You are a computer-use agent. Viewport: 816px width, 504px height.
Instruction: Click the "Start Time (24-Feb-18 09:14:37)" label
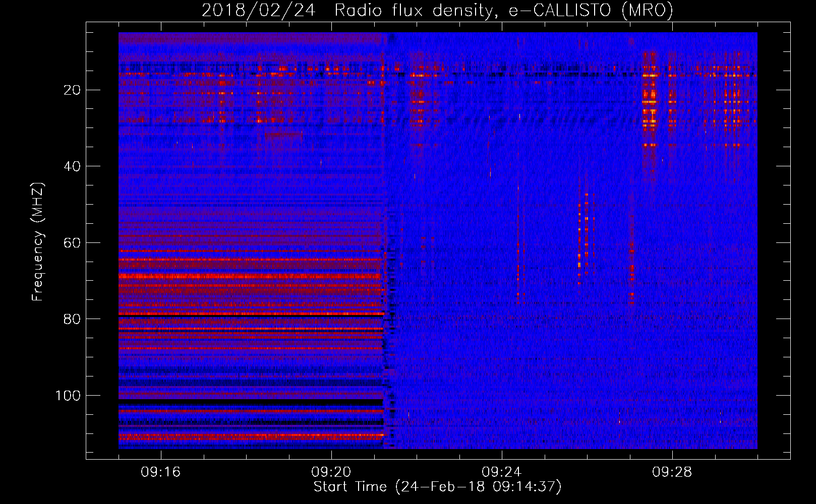pos(437,487)
